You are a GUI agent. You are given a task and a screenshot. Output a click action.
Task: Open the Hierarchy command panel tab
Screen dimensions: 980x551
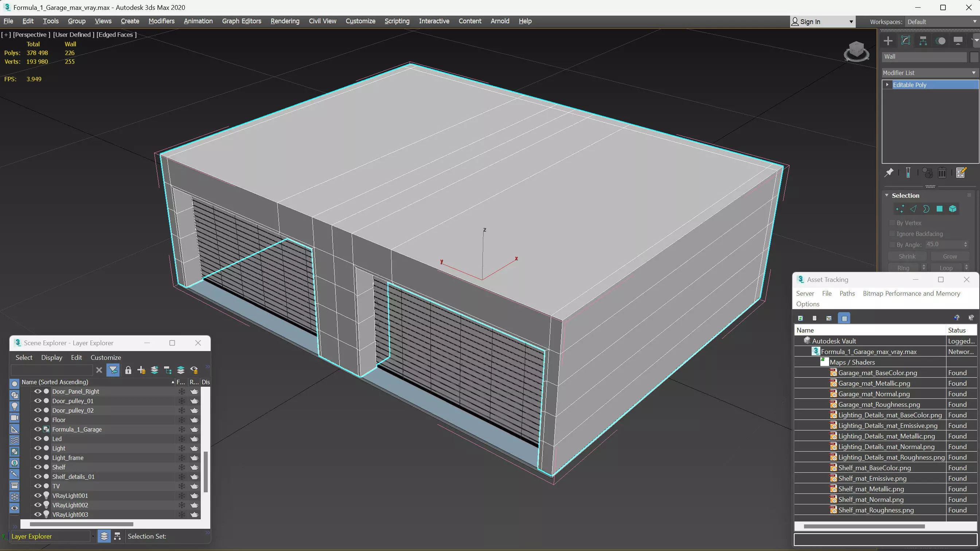[923, 41]
